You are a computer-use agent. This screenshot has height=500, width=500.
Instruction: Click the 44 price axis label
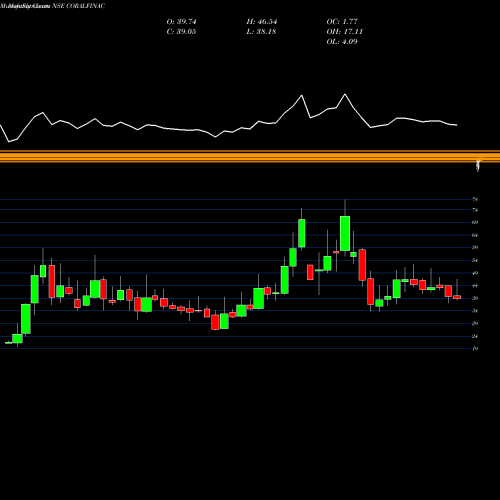pyautogui.click(x=475, y=286)
